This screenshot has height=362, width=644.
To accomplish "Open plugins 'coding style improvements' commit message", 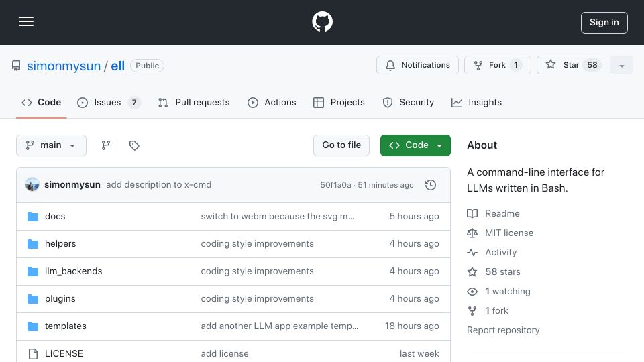I will coord(257,299).
